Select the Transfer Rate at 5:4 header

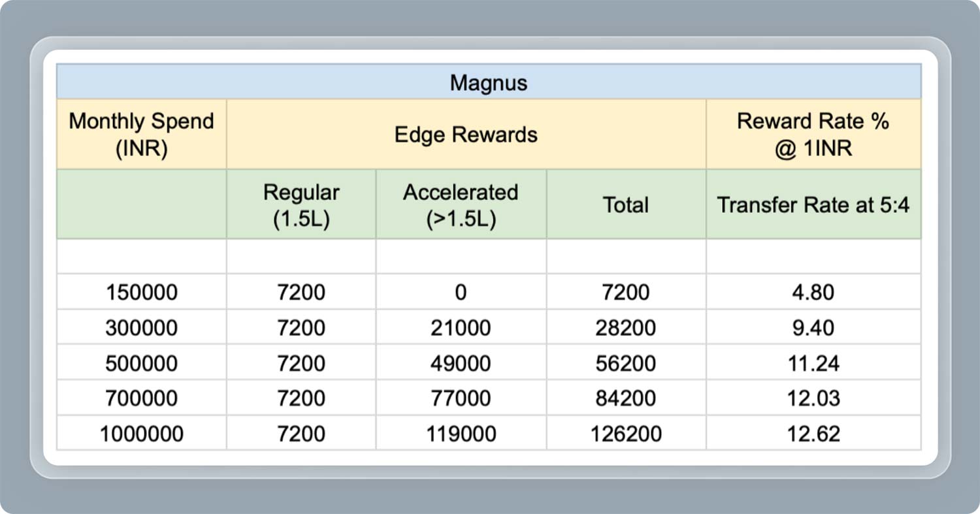click(x=813, y=205)
